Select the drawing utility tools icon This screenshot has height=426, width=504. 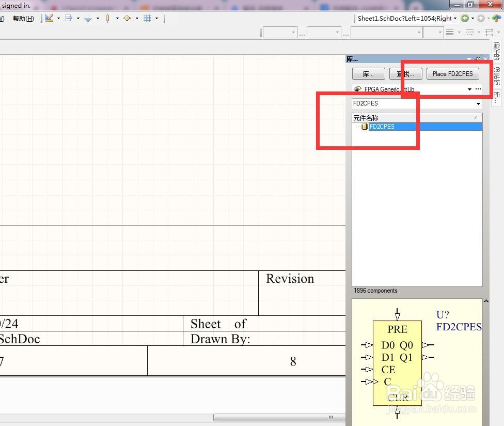(49, 18)
